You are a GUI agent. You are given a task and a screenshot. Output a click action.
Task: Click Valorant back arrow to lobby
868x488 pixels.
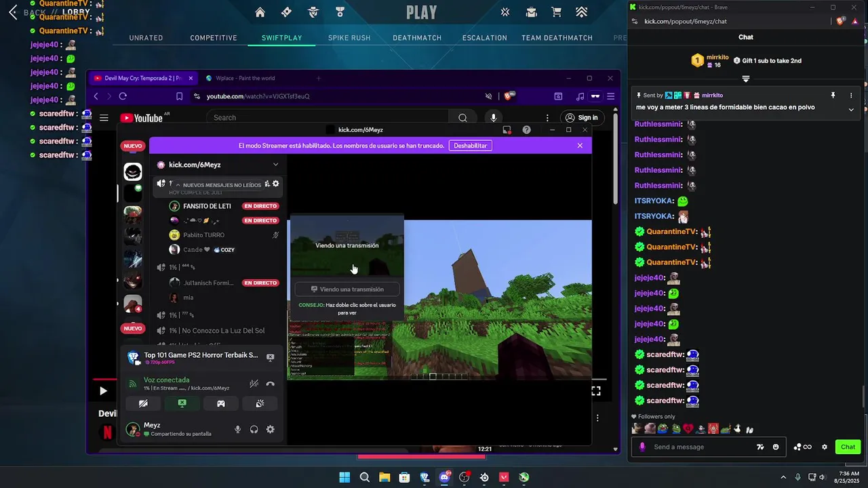point(13,12)
